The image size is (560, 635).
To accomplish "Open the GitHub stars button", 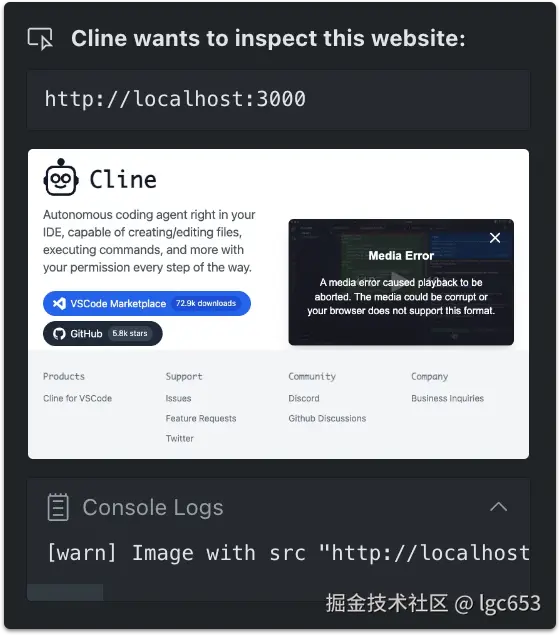I will pos(102,333).
